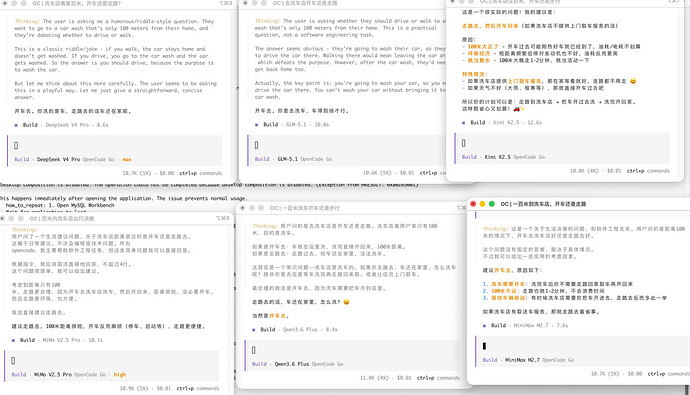Screen dimensions: 690x395
Task: Click the 'OpenCode Go' provider label in the Qwen window
Action: [327, 364]
